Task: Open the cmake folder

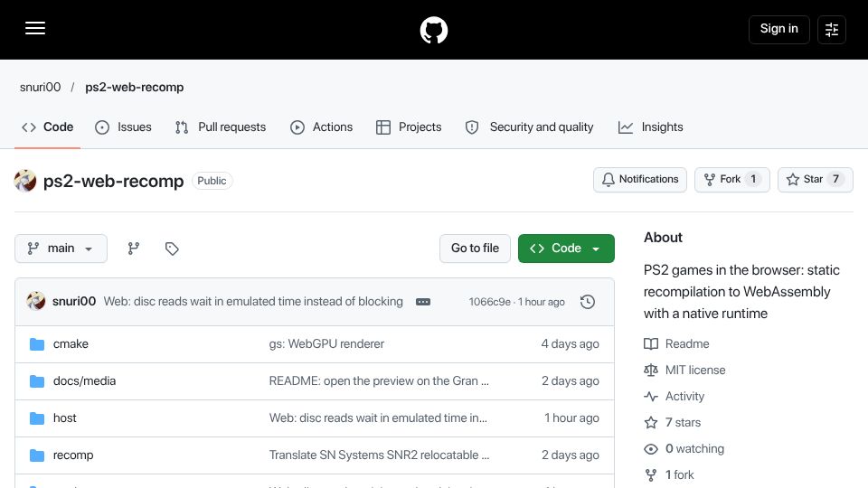Action: 71,344
